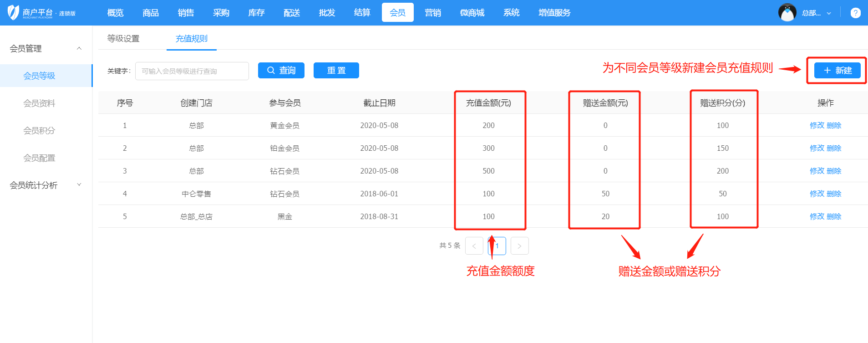Open the help question mark icon
Viewport: 868px width, 343px height.
tap(855, 13)
